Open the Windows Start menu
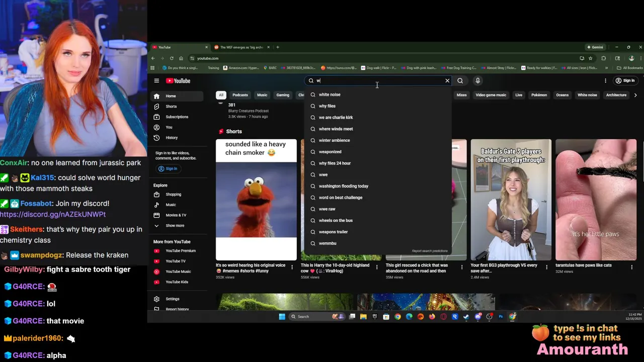The width and height of the screenshot is (644, 362). coord(282,317)
